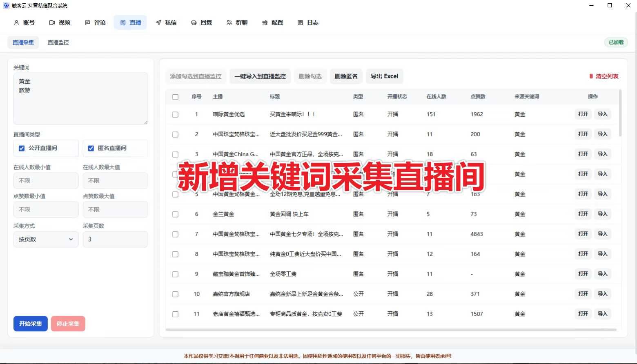637x364 pixels.
Task: Click the table vertical scrollbar thumb
Action: [620, 113]
